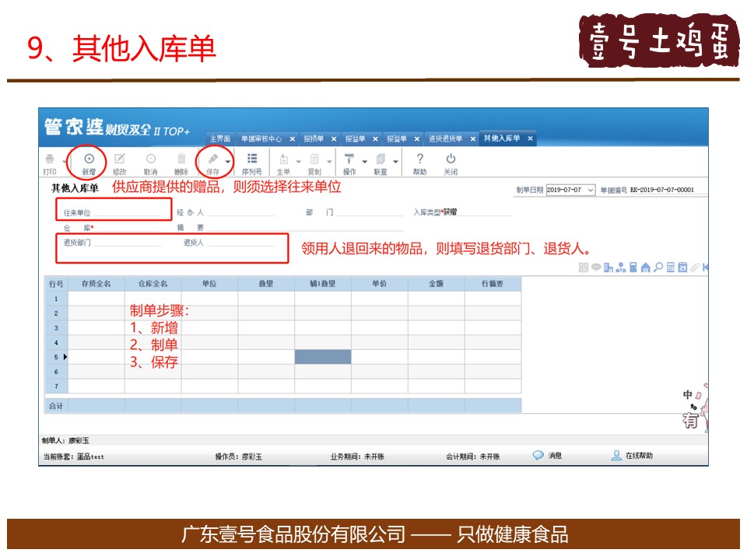Switch to the 单据审核中心 tab

pos(261,138)
